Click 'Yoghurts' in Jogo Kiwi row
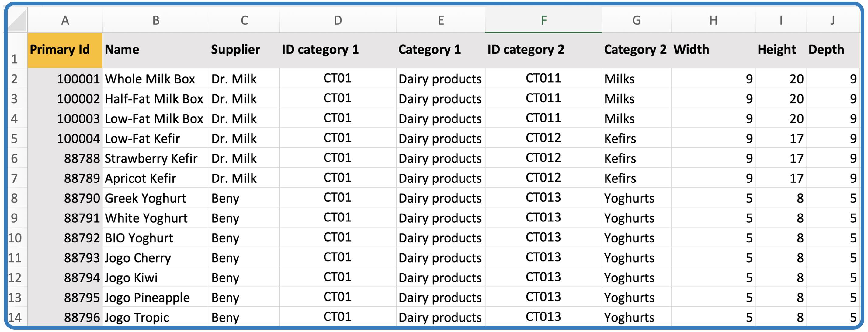 637,277
